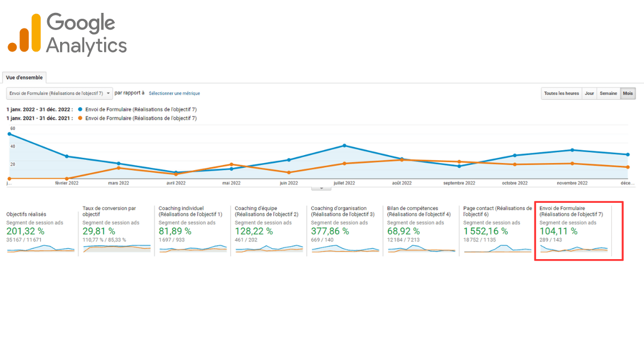Select the Mois time granularity

[628, 93]
